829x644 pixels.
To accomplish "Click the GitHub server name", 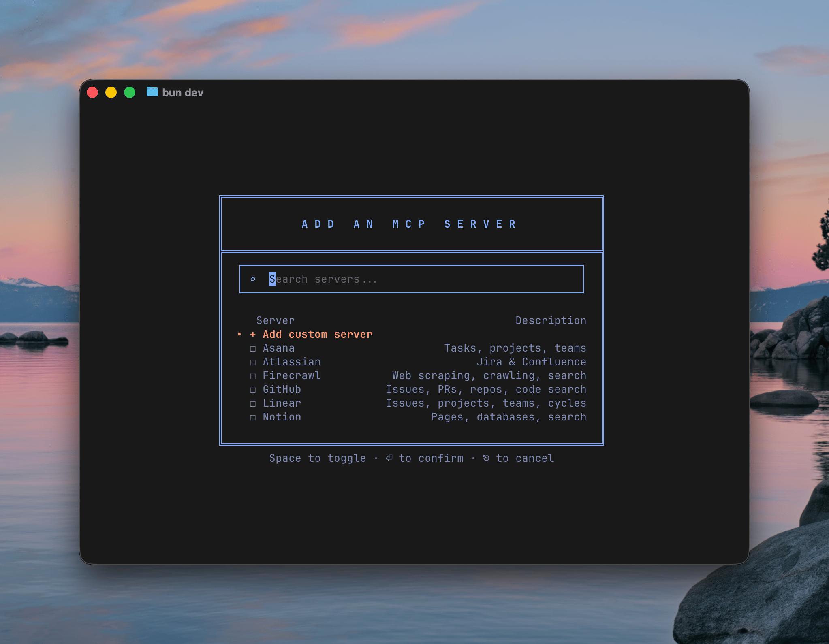I will coord(282,389).
